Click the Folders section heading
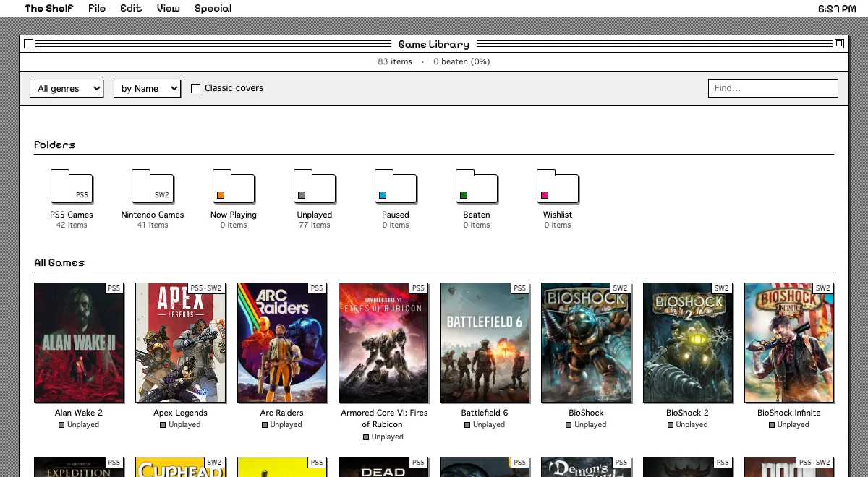 55,145
